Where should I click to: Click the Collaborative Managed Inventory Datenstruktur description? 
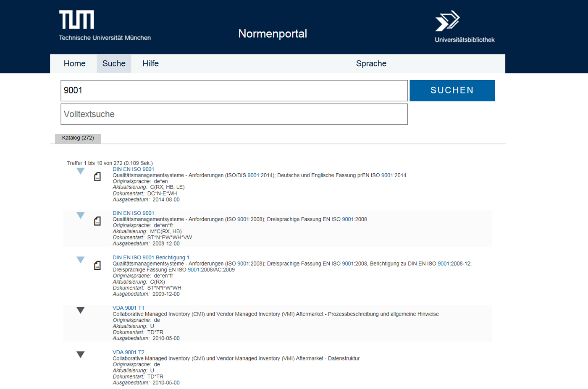[236, 358]
